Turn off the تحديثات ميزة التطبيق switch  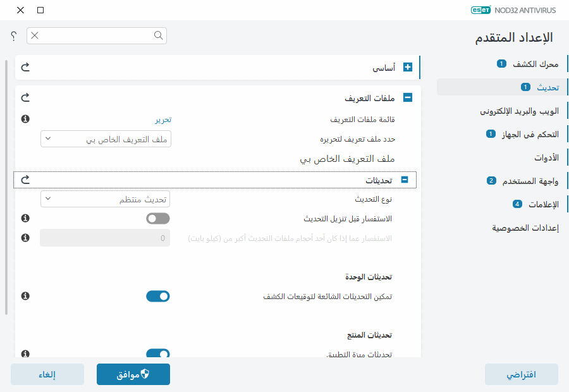click(157, 353)
